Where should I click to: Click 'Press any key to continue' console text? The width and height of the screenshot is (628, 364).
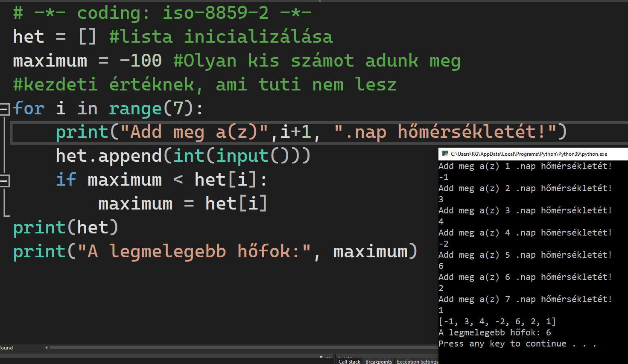tap(517, 344)
